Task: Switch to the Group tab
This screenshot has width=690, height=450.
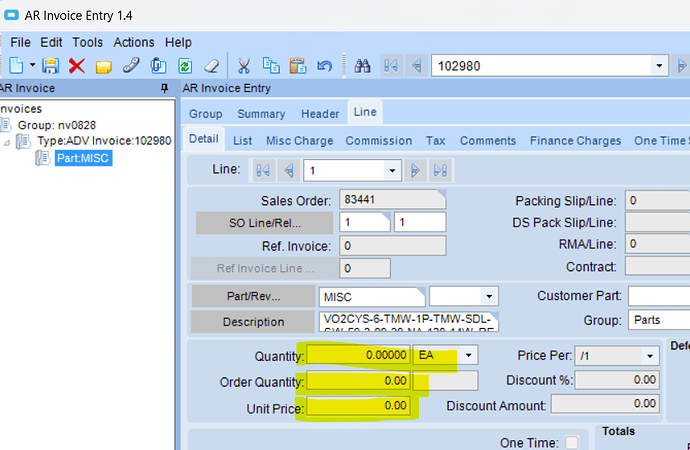Action: coord(206,114)
